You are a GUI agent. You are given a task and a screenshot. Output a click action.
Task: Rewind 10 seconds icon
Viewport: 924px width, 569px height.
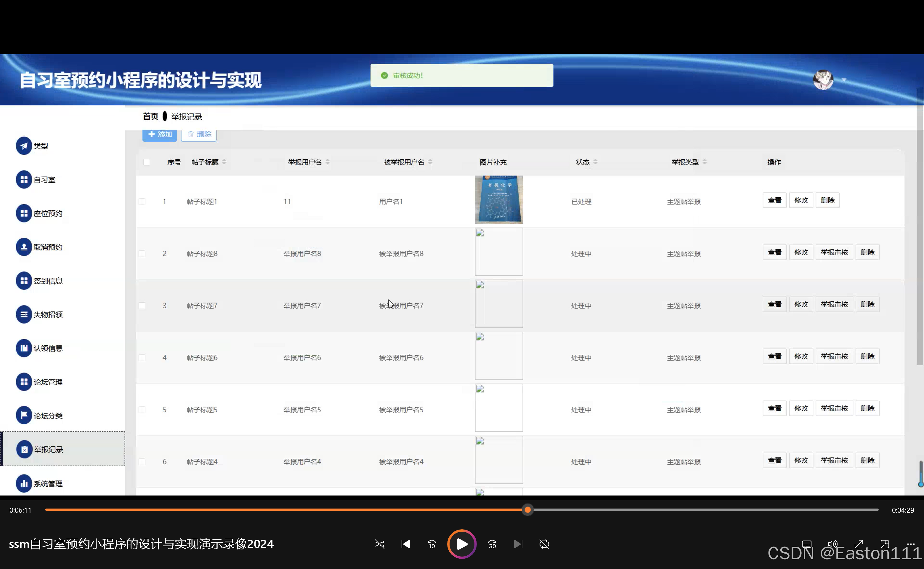coord(431,544)
